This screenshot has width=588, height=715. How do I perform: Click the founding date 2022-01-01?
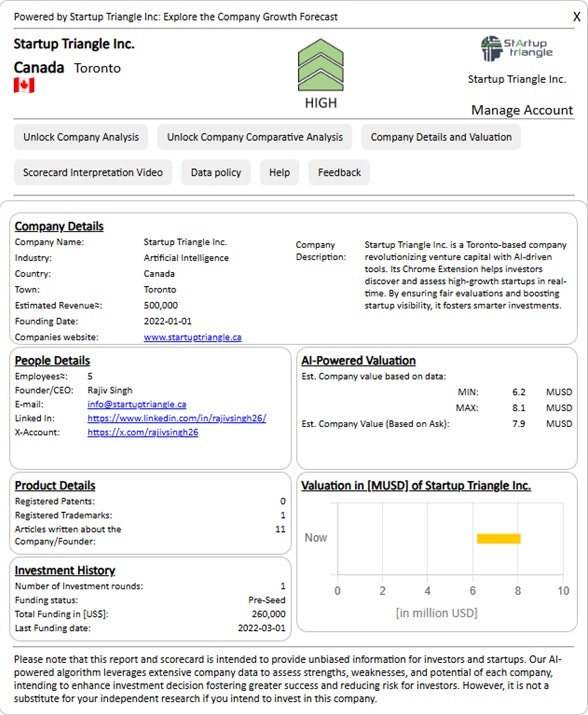tap(167, 321)
